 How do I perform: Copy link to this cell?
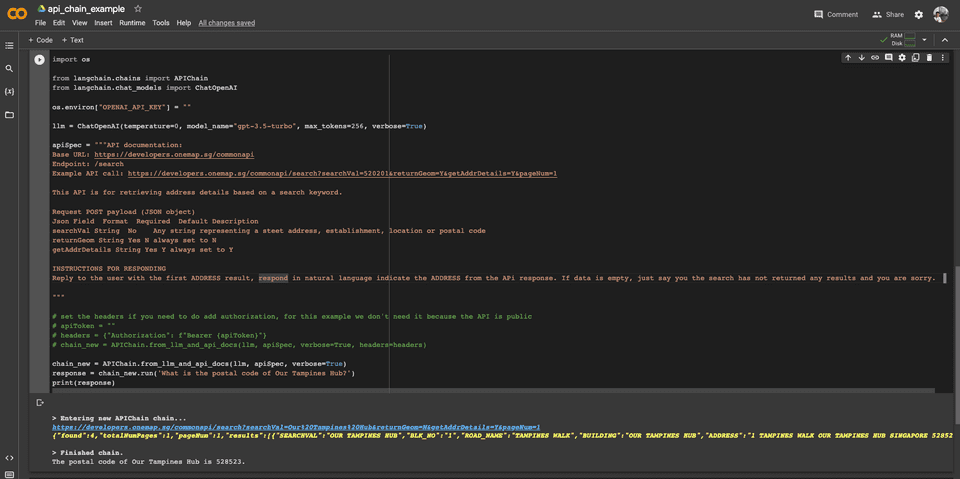(875, 58)
